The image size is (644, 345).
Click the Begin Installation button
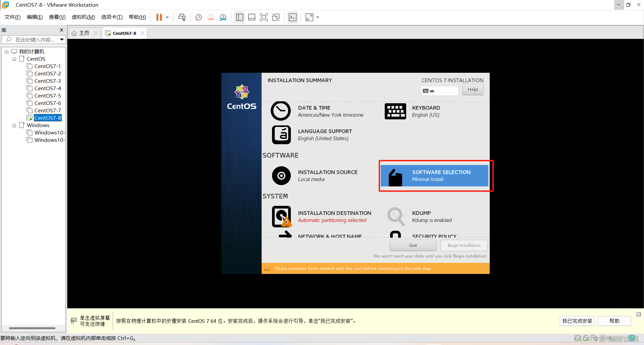[x=464, y=245]
